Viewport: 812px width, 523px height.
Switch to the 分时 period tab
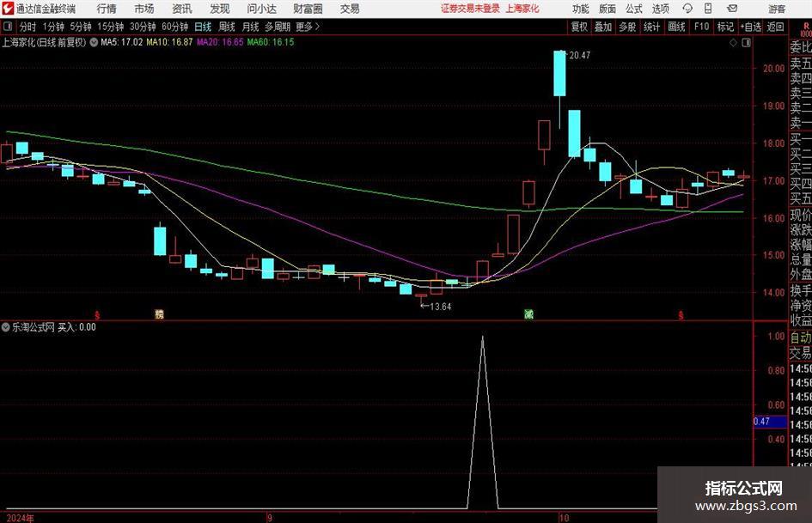click(27, 27)
